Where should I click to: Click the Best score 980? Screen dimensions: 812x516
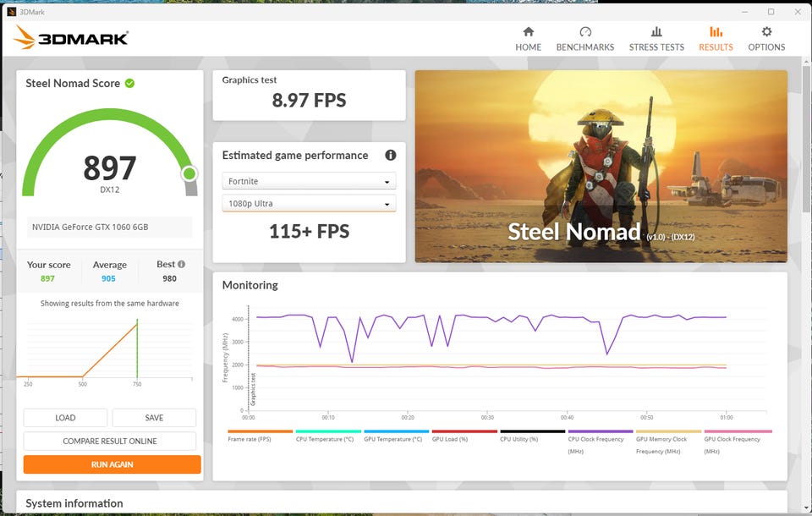click(x=169, y=278)
